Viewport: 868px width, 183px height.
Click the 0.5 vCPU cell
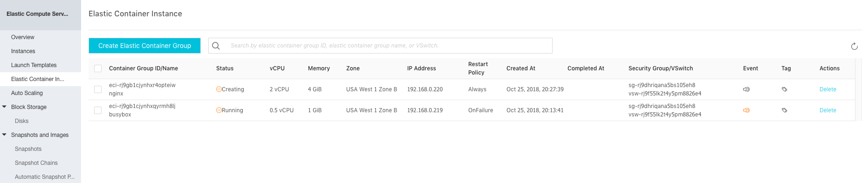(x=281, y=110)
